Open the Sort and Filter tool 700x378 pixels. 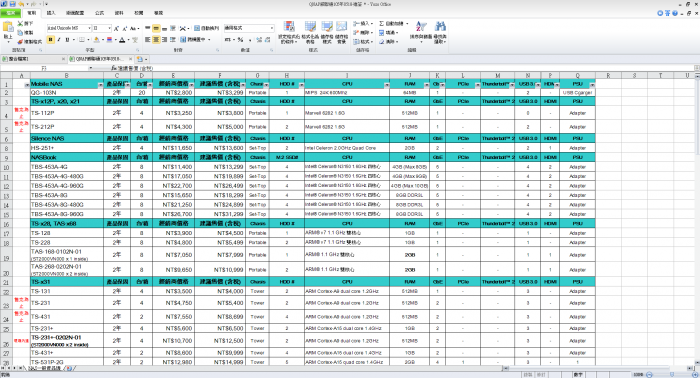pyautogui.click(x=421, y=32)
